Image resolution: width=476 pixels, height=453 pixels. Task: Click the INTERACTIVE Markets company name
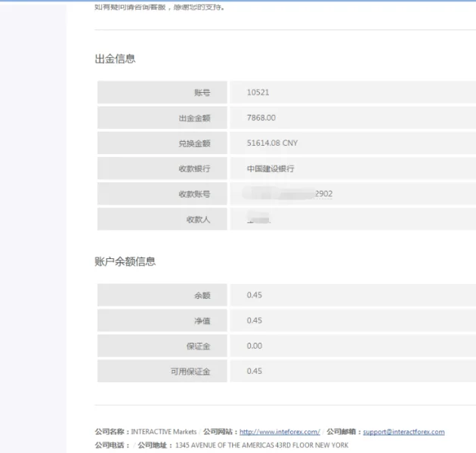point(164,432)
